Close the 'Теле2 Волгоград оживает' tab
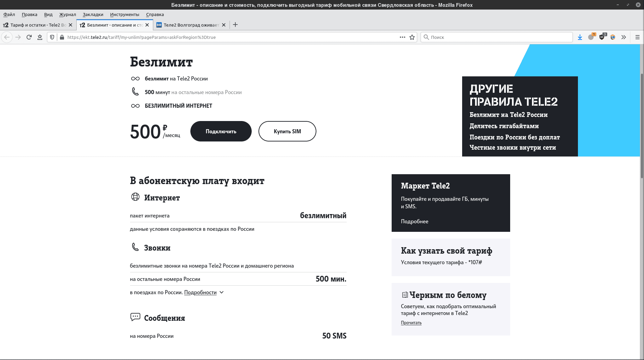This screenshot has width=644, height=360. [224, 25]
